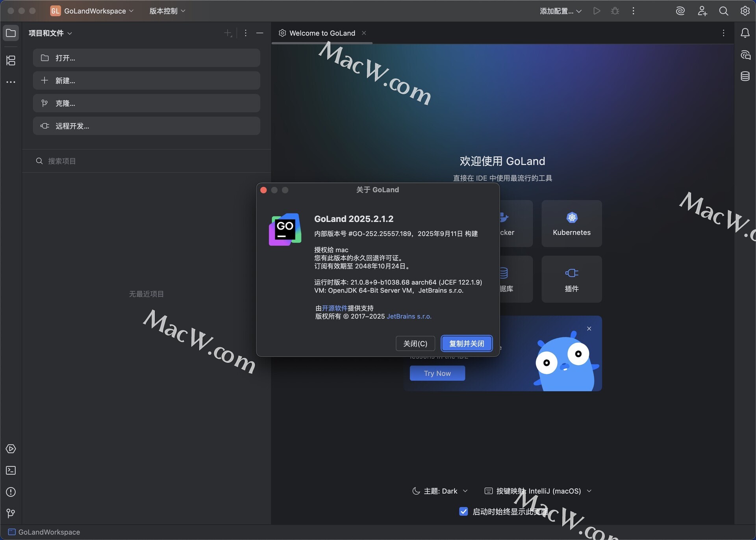Hide the project panel with minus
Image resolution: width=756 pixels, height=540 pixels.
[x=259, y=33]
